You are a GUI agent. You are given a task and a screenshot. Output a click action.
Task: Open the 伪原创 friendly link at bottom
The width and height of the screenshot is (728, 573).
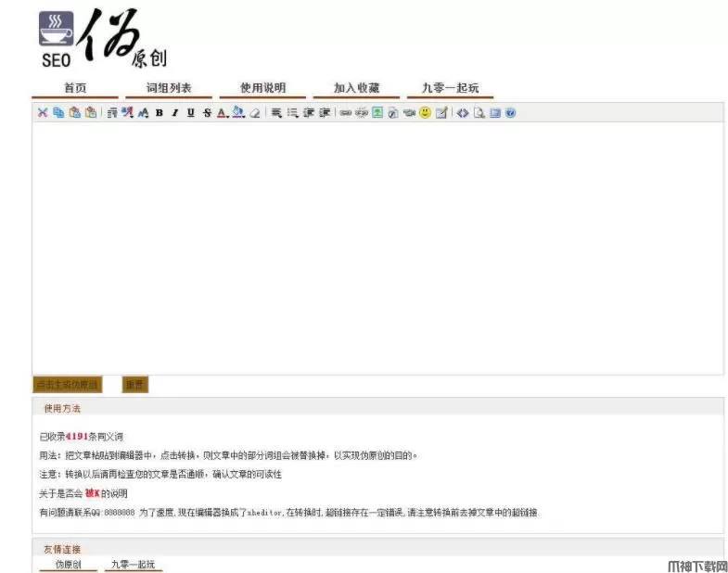pyautogui.click(x=69, y=565)
